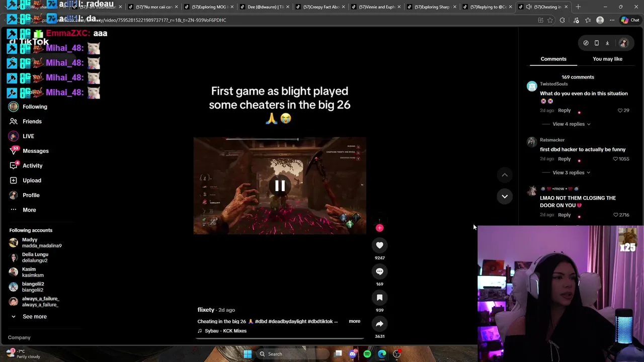
Task: Open Discord from taskbar
Action: pyautogui.click(x=353, y=354)
